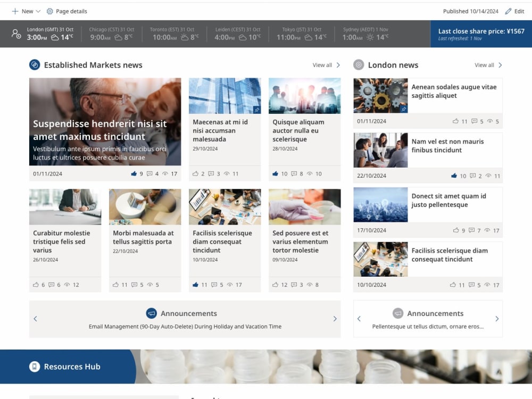Open comments on Donect sit amet article
The height and width of the screenshot is (399, 532).
471,230
